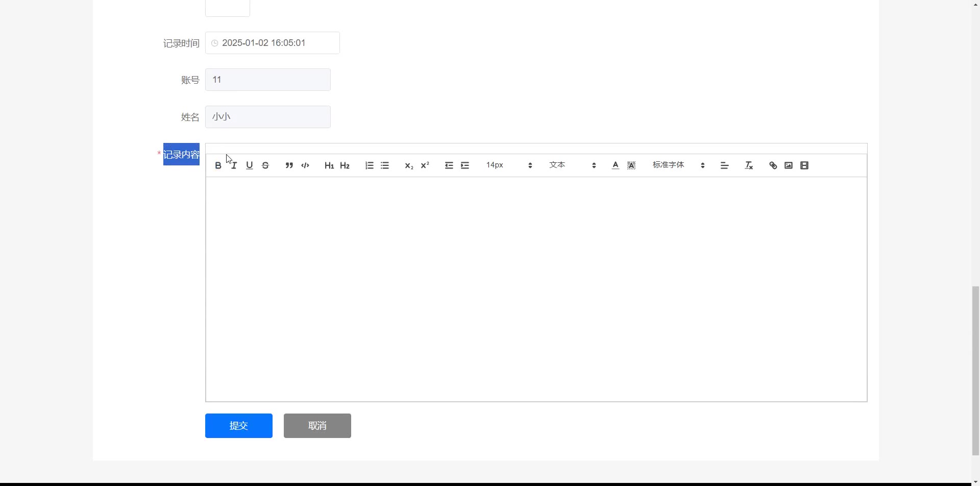This screenshot has height=486, width=980.
Task: Create an ordered numbered list
Action: click(370, 165)
